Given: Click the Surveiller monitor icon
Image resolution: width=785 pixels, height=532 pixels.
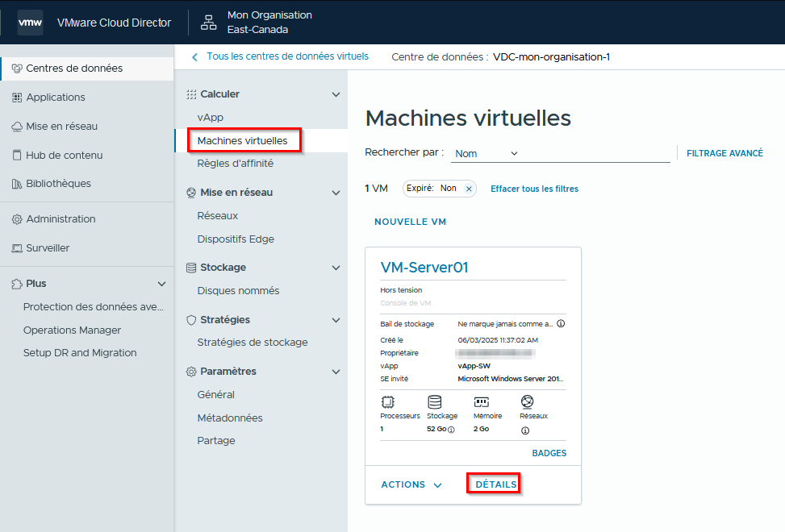Looking at the screenshot, I should tap(17, 248).
